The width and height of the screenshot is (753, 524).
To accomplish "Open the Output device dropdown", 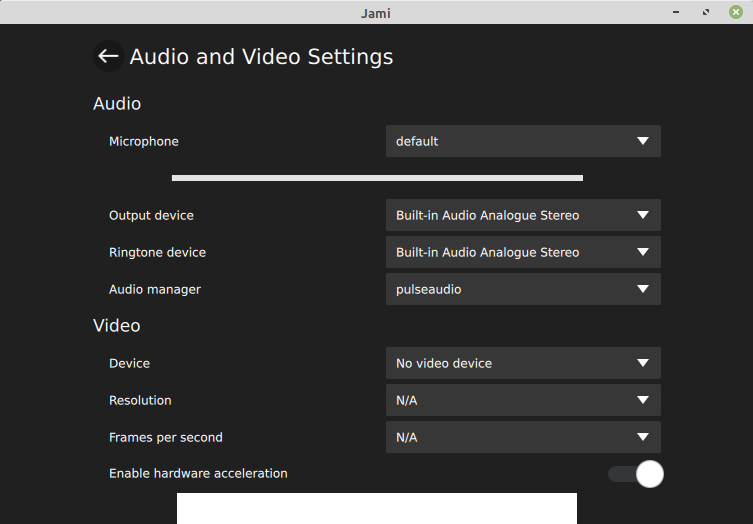I will click(x=523, y=215).
